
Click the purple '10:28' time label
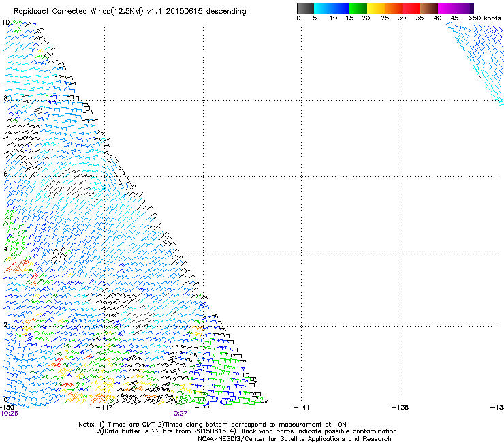[x=9, y=414]
